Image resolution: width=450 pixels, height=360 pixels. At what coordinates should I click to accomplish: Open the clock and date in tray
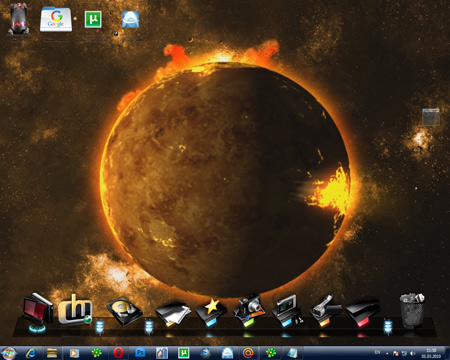click(x=431, y=353)
